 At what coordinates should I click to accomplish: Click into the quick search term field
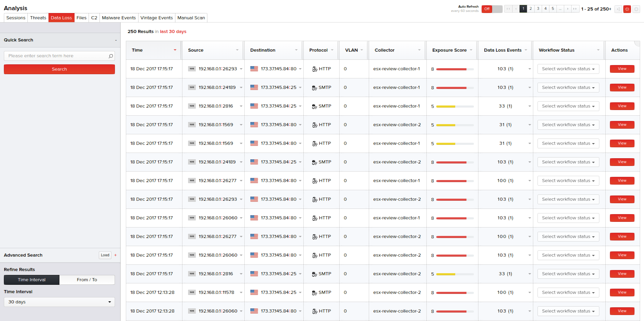(x=56, y=56)
